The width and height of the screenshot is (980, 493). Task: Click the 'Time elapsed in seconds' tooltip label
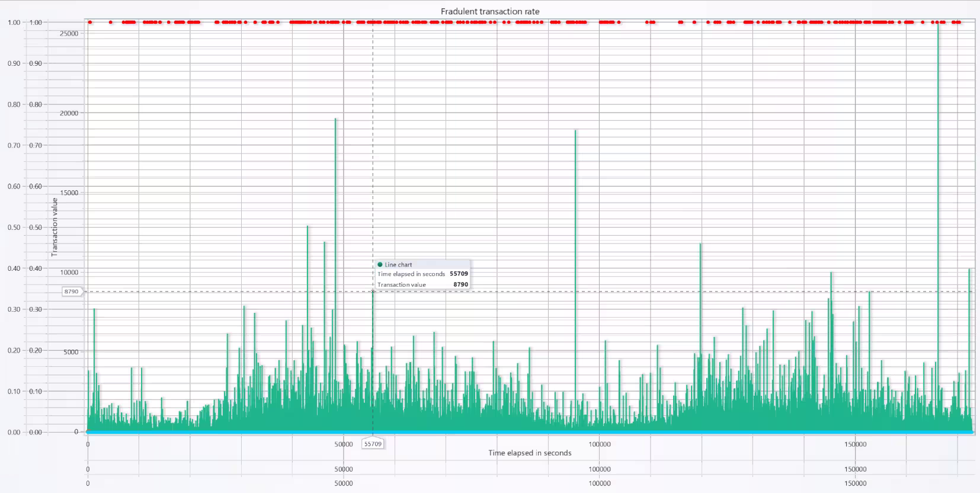click(x=411, y=274)
